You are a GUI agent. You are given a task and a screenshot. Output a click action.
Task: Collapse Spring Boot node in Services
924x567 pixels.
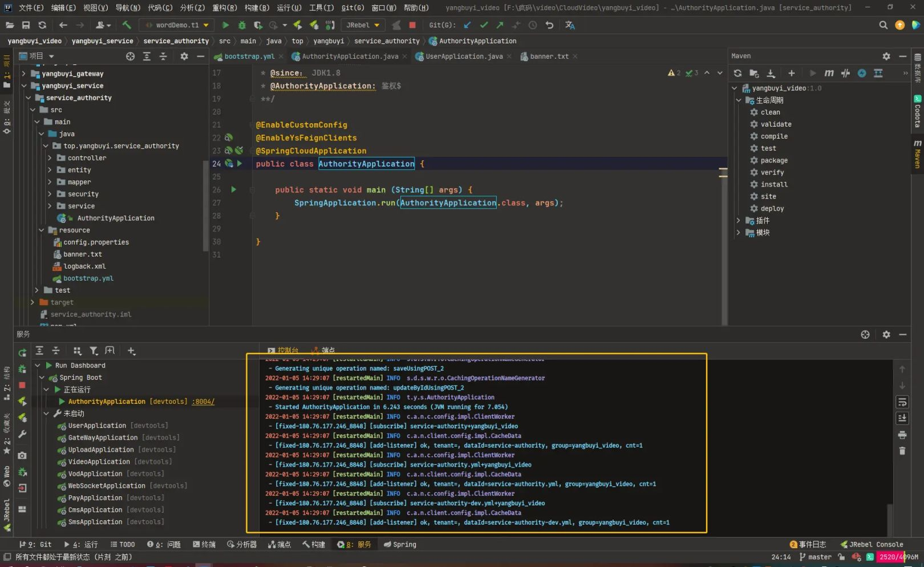(x=42, y=378)
